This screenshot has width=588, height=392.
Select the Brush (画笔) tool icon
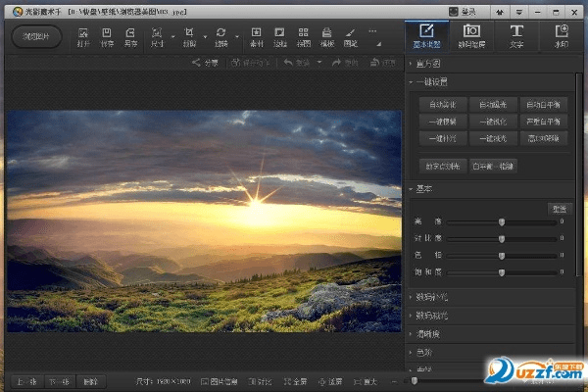[x=350, y=36]
